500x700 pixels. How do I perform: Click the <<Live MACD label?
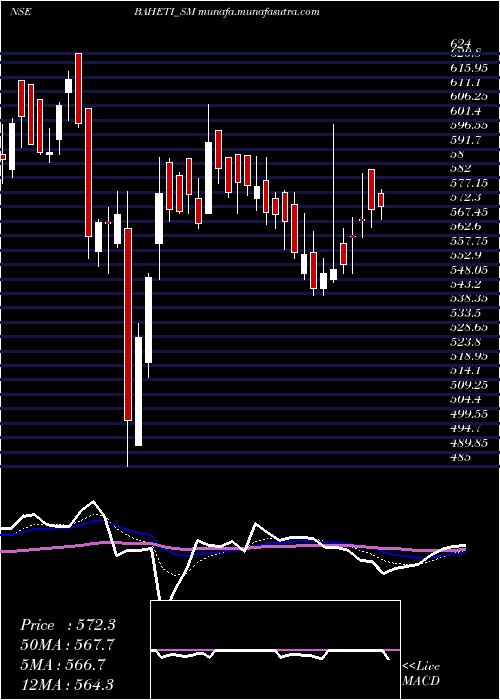(x=421, y=673)
